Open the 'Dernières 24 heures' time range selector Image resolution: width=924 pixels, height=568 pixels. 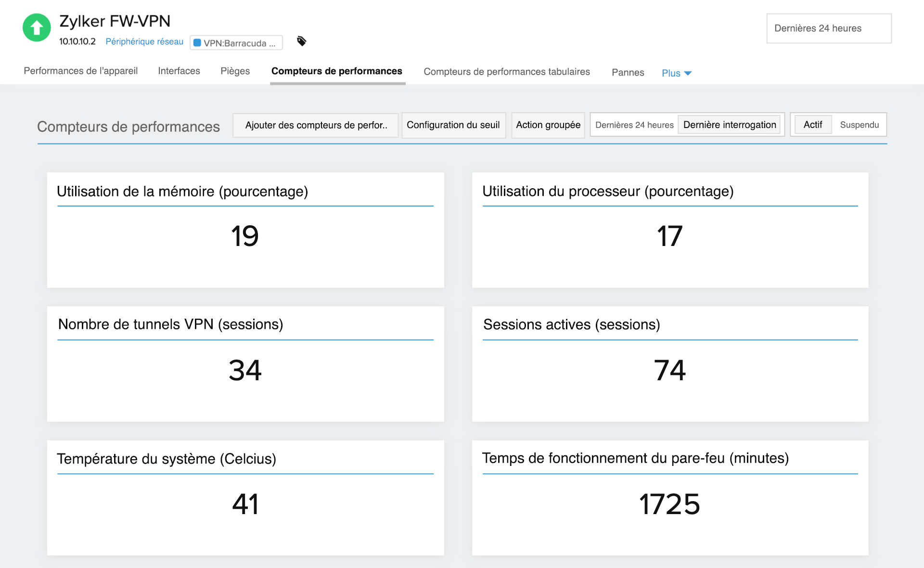point(828,28)
